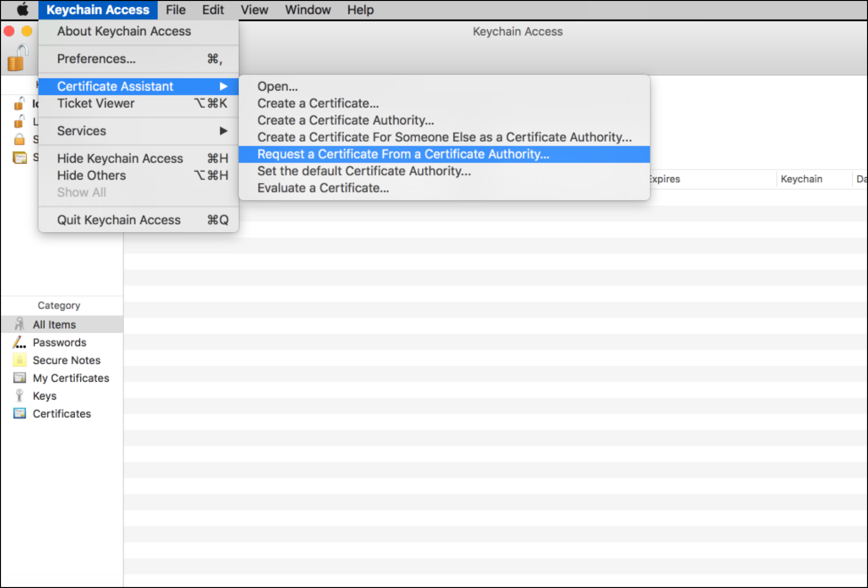Sort by the Expires column header

tap(713, 179)
